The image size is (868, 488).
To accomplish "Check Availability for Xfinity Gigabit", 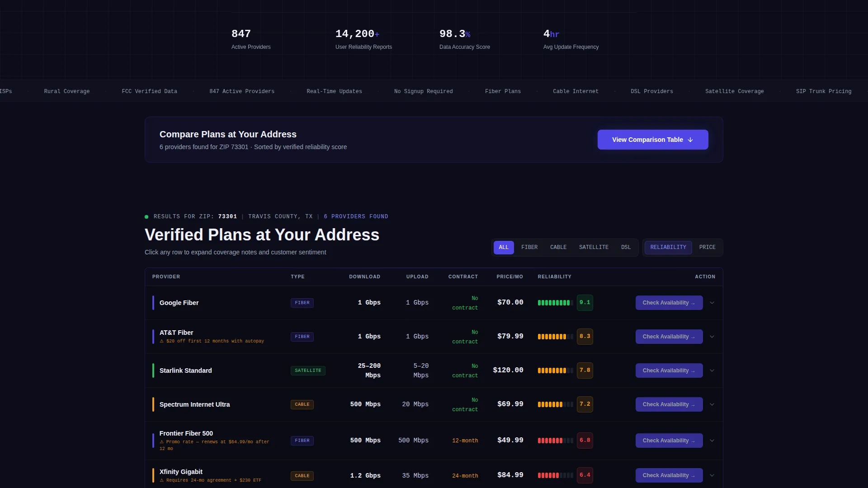I will tap(669, 475).
